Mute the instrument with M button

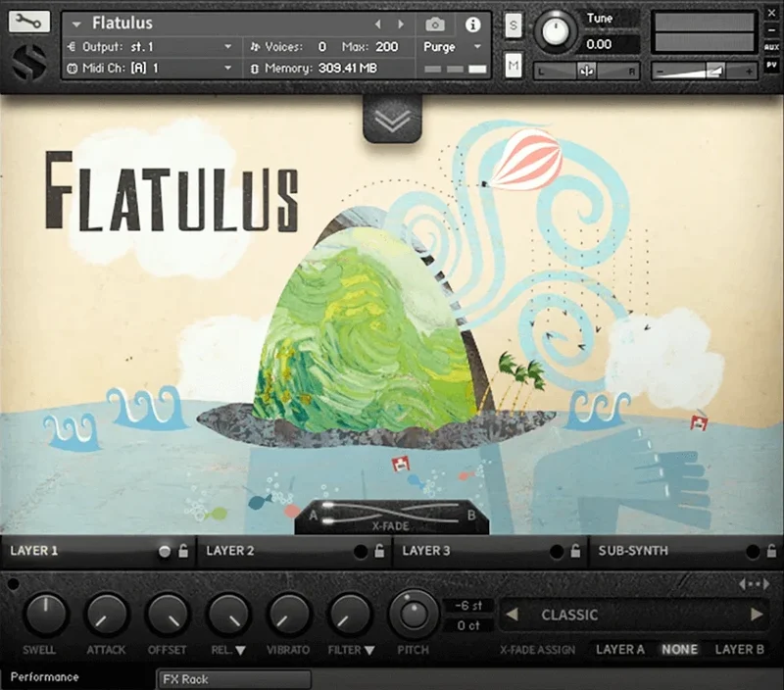[x=514, y=65]
